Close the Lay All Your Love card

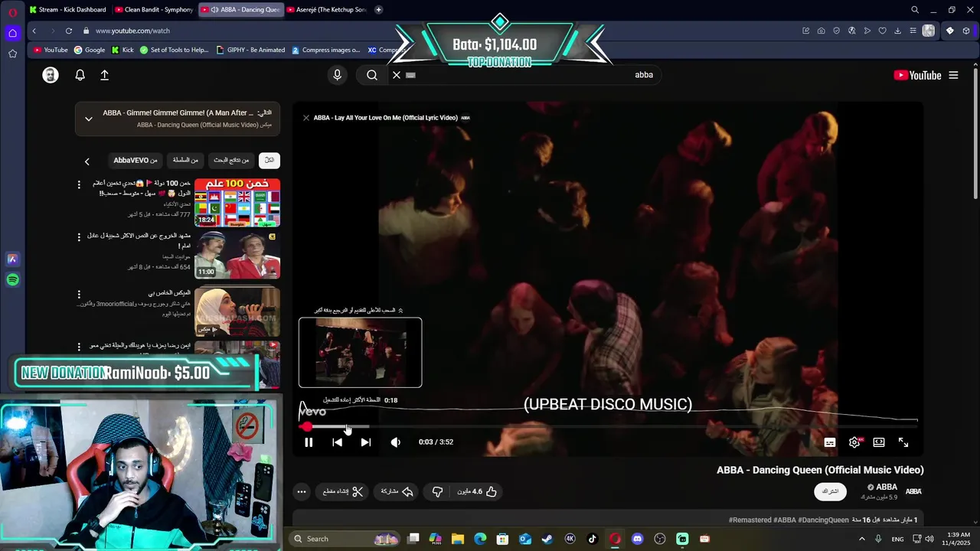coord(306,118)
